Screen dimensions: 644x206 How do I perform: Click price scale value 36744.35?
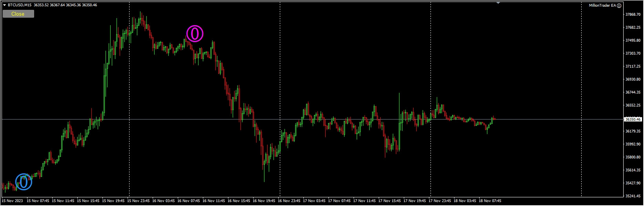click(633, 92)
